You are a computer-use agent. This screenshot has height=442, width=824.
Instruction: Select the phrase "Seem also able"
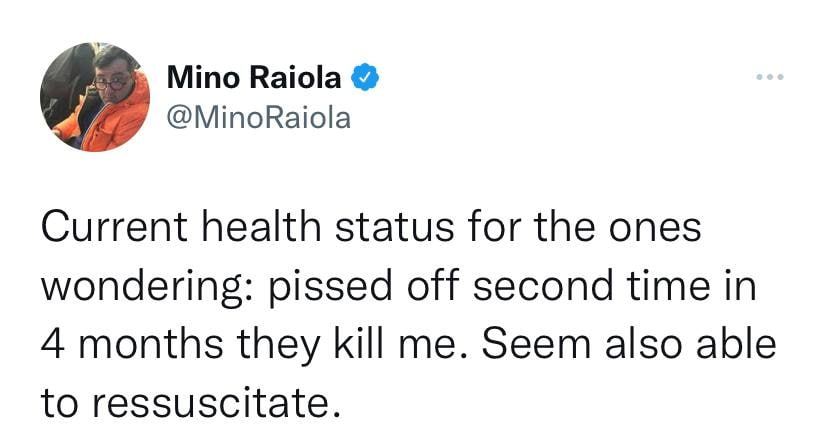pos(629,344)
